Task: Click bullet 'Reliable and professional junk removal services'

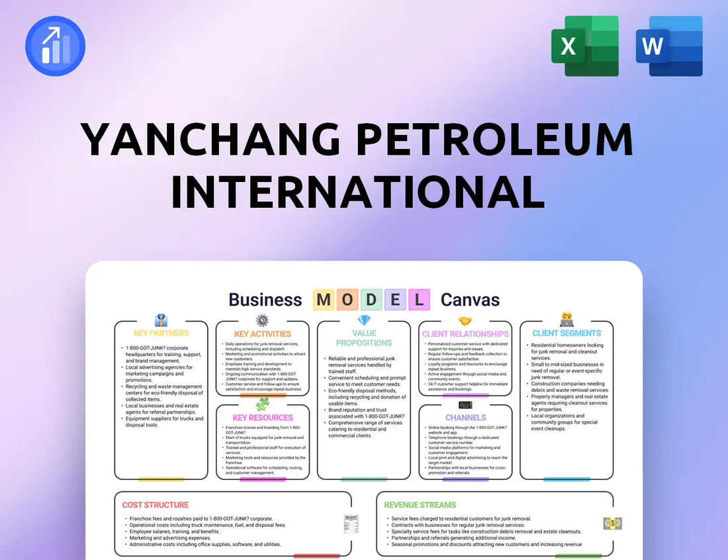Action: point(360,365)
